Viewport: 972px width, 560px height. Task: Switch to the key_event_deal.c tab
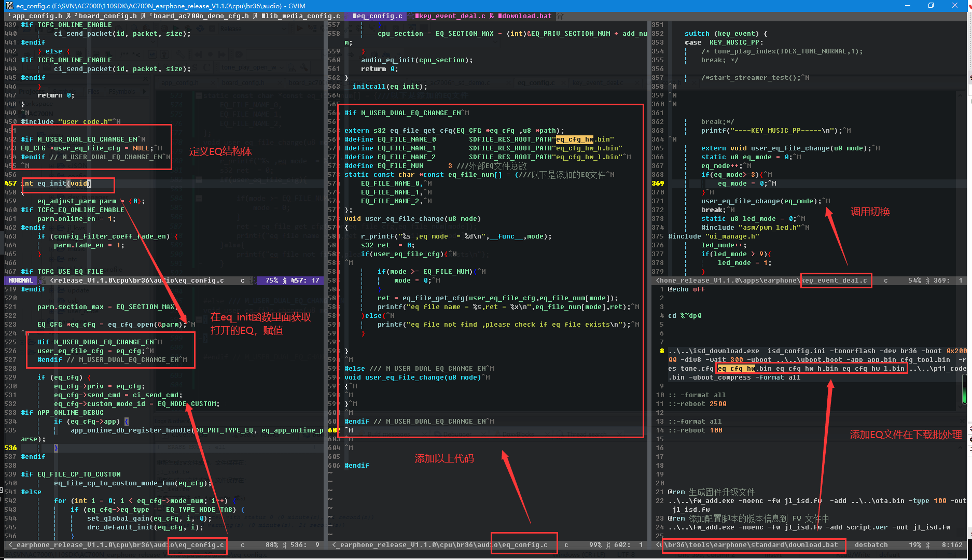pos(450,16)
